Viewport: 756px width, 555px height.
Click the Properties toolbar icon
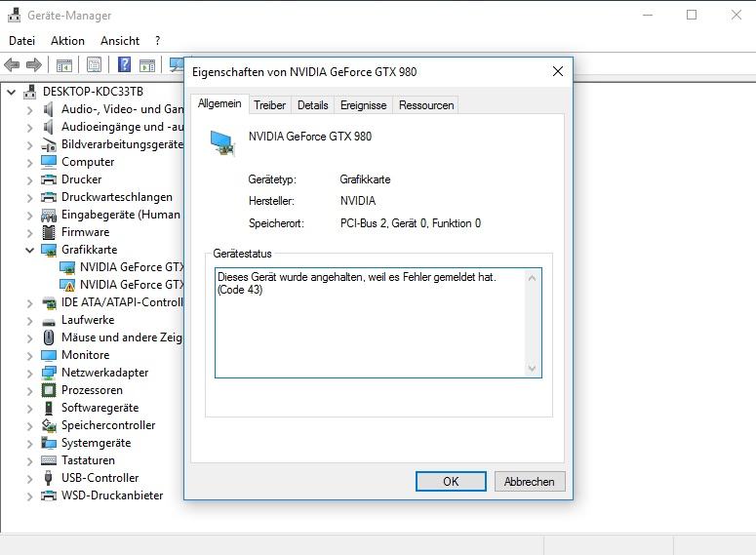(94, 64)
